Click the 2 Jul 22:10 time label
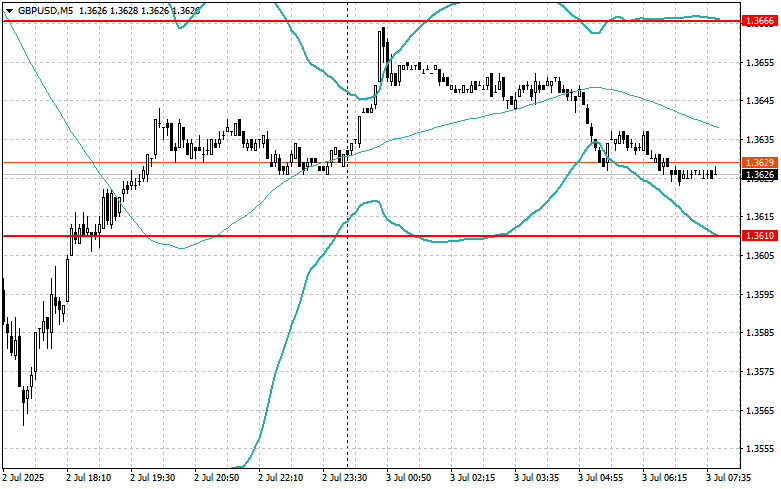781x489 pixels. (280, 478)
